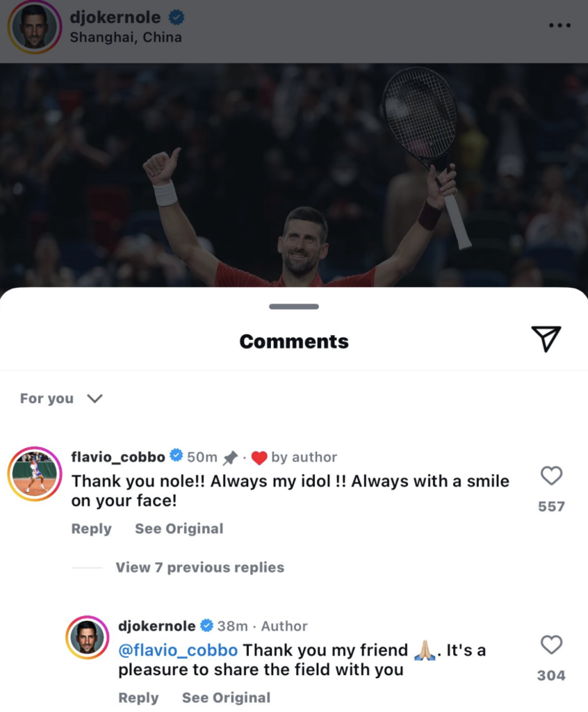The height and width of the screenshot is (712, 588).
Task: Click the chevron beside For you
Action: coord(95,398)
